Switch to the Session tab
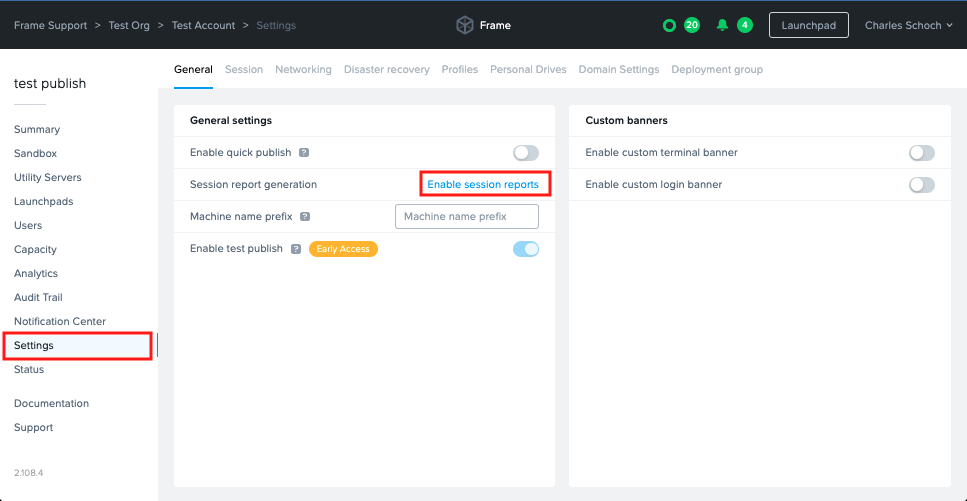The width and height of the screenshot is (967, 501). pyautogui.click(x=244, y=70)
